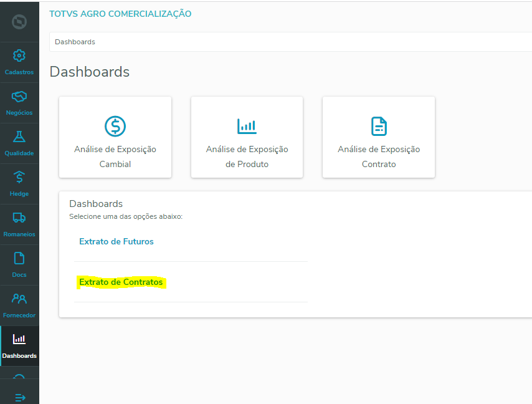Viewport: 532px width, 404px height.
Task: Click bar chart icon on Produto card
Action: point(247,127)
